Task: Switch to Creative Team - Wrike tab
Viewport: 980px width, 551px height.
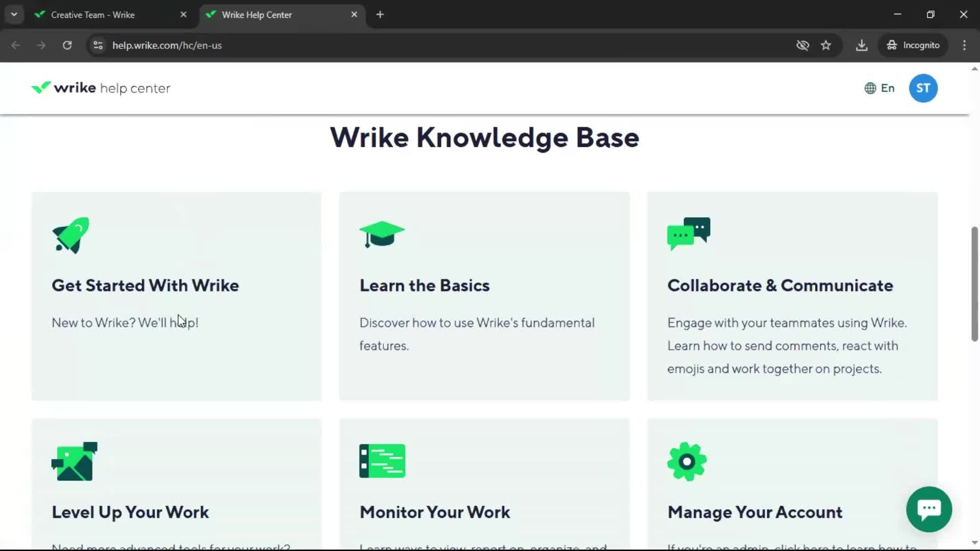Action: click(x=111, y=15)
